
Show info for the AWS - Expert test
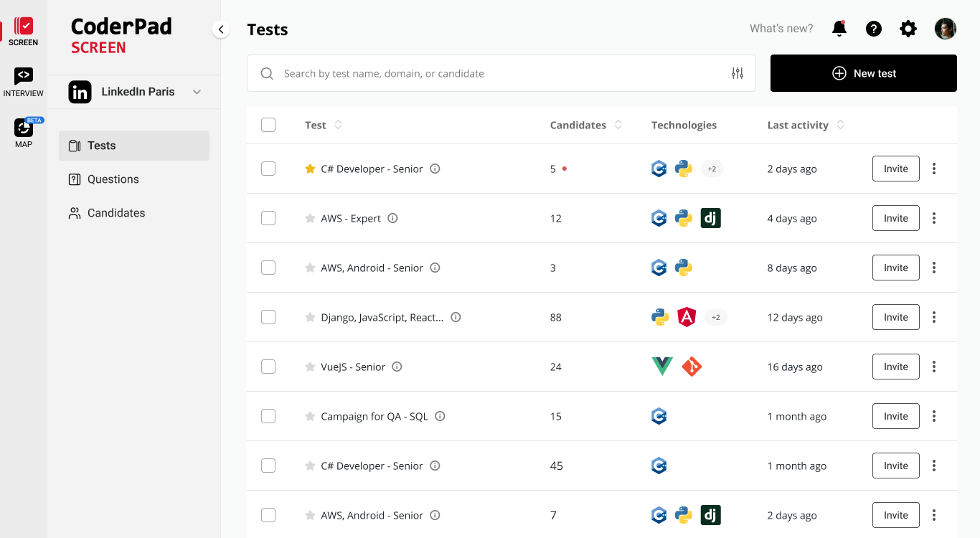click(x=392, y=219)
